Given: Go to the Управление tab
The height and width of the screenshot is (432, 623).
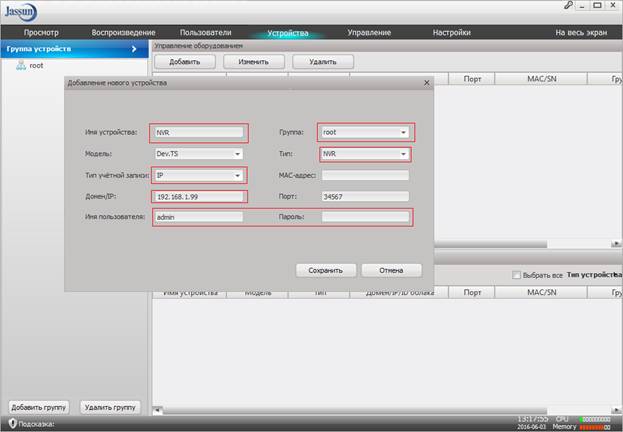Looking at the screenshot, I should click(x=369, y=33).
